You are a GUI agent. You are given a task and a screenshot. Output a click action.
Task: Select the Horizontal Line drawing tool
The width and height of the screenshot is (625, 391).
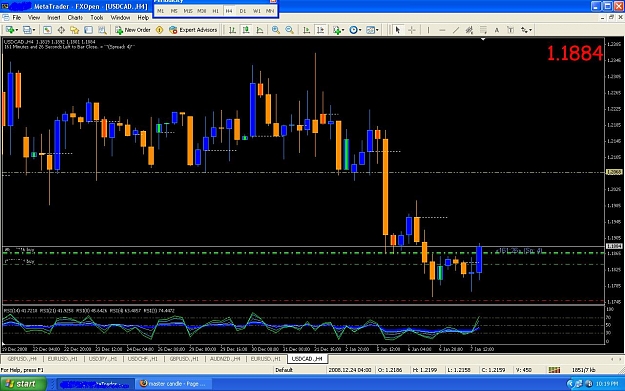click(442, 30)
